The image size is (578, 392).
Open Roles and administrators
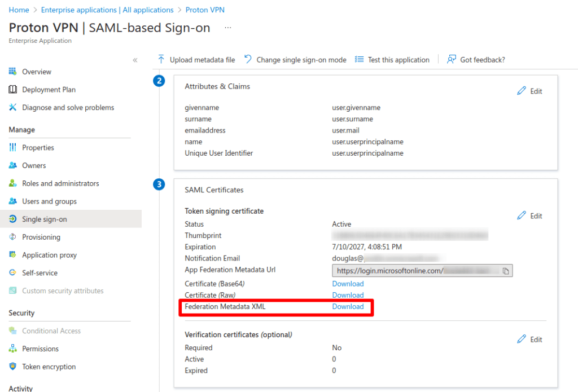[x=60, y=183]
